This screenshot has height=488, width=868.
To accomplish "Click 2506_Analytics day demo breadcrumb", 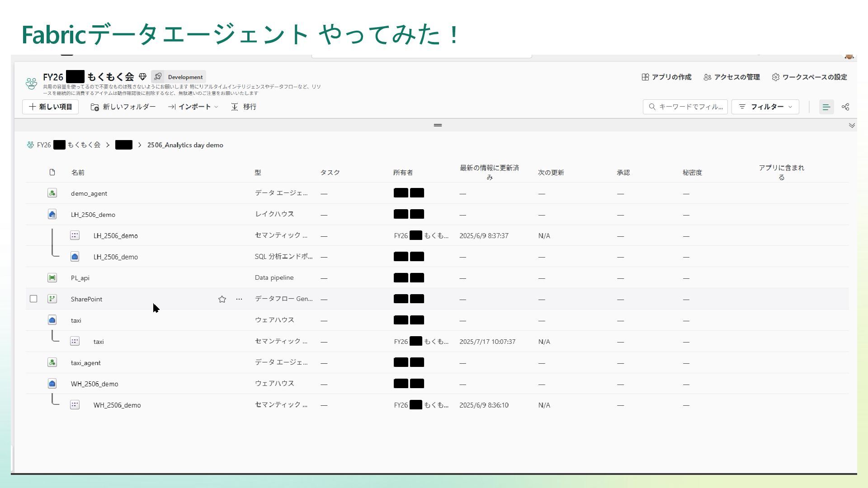I will point(185,145).
